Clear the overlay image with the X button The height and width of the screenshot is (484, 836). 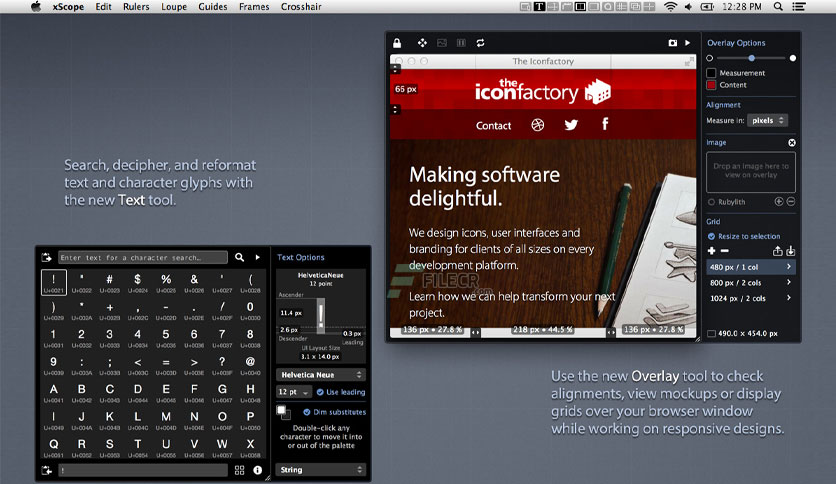pyautogui.click(x=792, y=142)
